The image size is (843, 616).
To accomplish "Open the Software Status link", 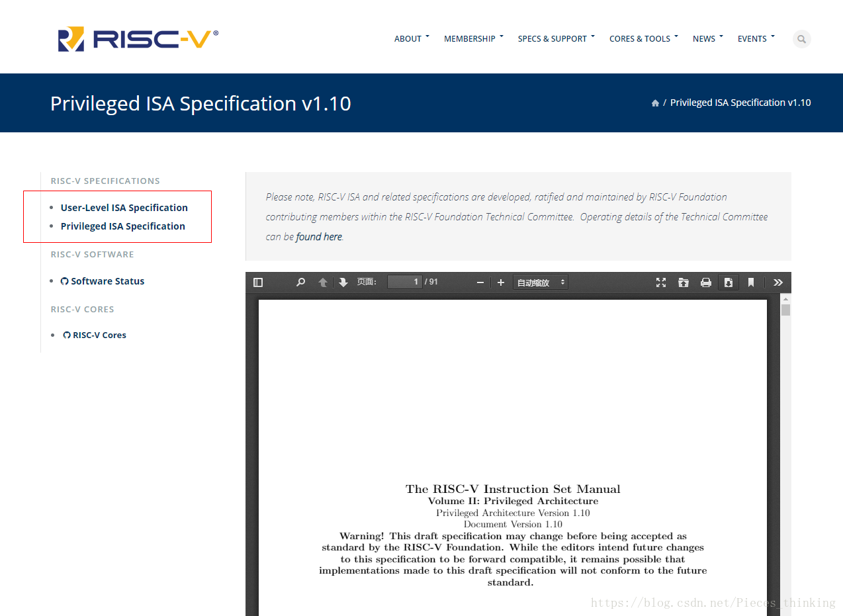I will 103,281.
